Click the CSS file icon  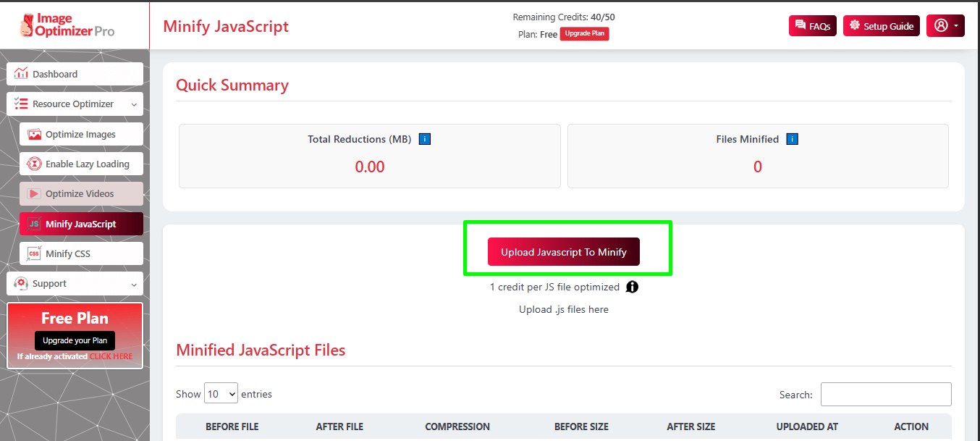click(x=34, y=253)
